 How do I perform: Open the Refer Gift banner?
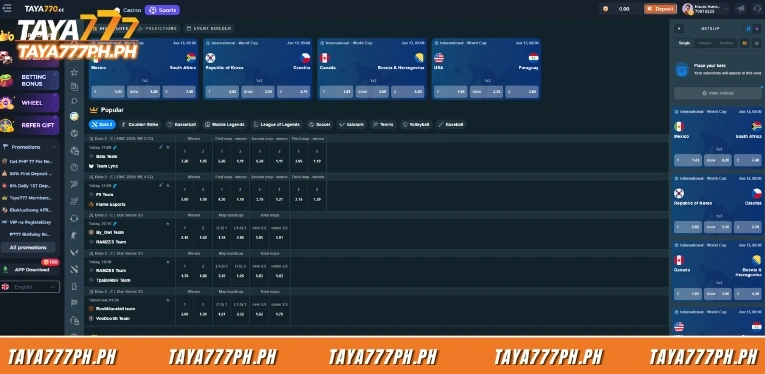tap(30, 125)
